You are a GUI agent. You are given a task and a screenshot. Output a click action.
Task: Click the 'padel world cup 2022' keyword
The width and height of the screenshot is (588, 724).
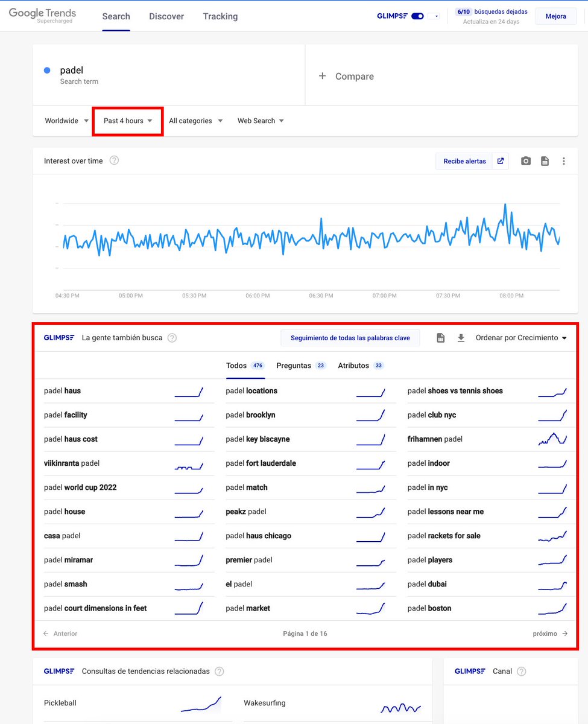pyautogui.click(x=80, y=487)
